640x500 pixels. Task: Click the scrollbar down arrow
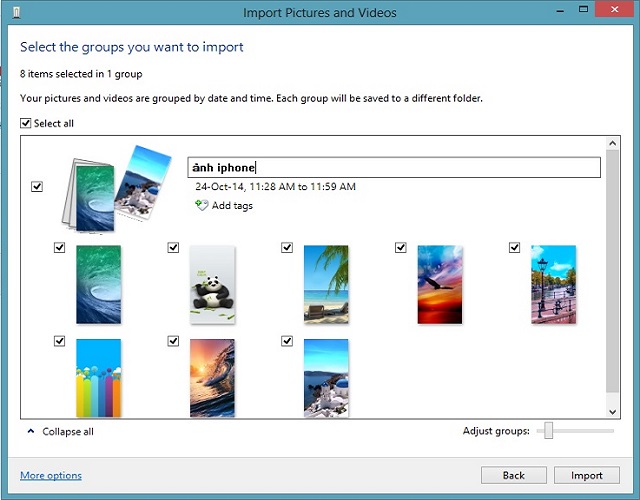pos(612,411)
